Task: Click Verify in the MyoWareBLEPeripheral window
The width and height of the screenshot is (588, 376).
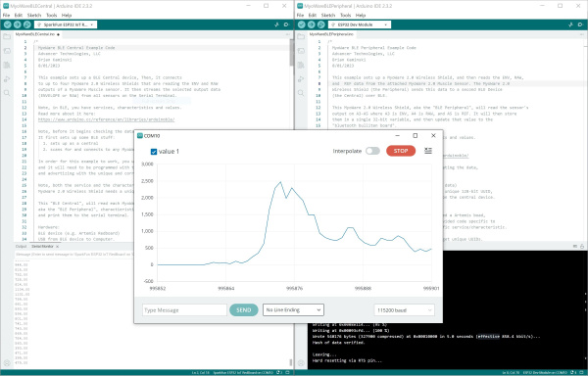Action: 302,24
